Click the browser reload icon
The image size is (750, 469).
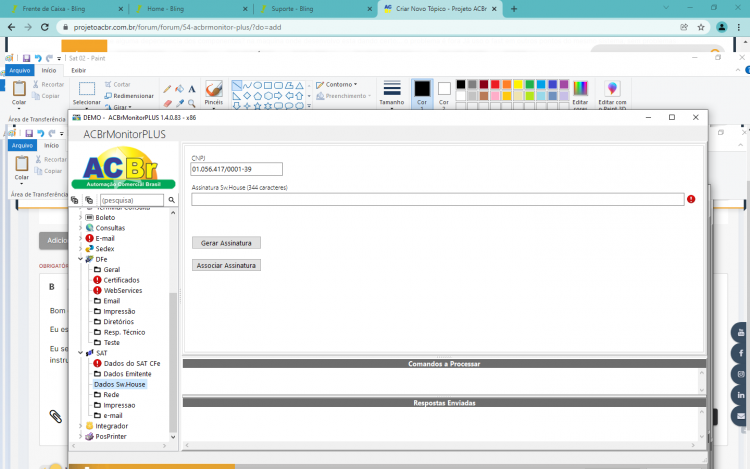[45, 27]
